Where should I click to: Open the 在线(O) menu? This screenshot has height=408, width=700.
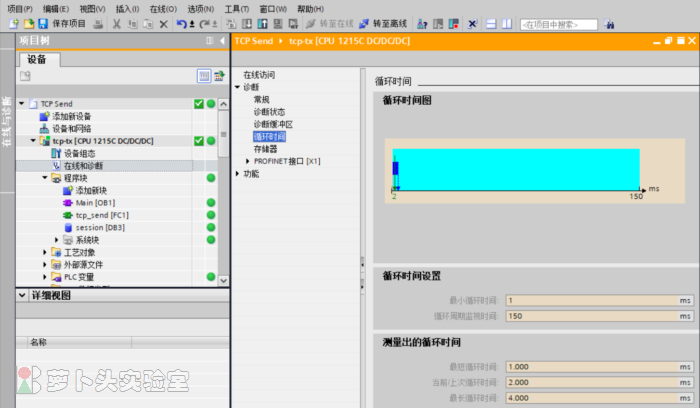[x=163, y=9]
